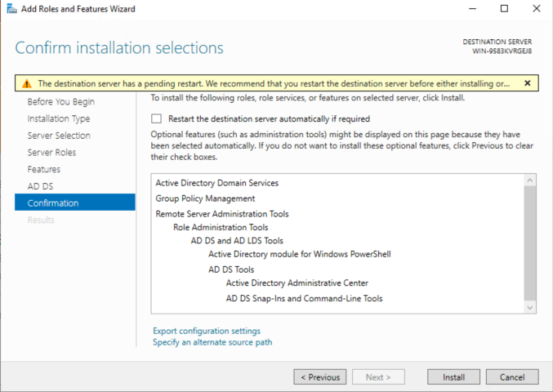Select Active Directory Domain Services entry
Screen dimensions: 553x392
click(217, 183)
